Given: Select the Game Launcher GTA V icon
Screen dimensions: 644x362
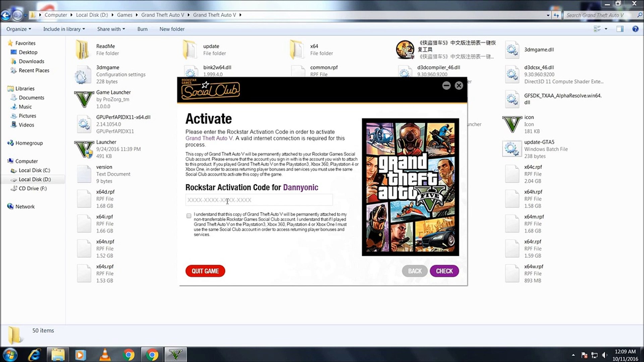Looking at the screenshot, I should click(84, 99).
